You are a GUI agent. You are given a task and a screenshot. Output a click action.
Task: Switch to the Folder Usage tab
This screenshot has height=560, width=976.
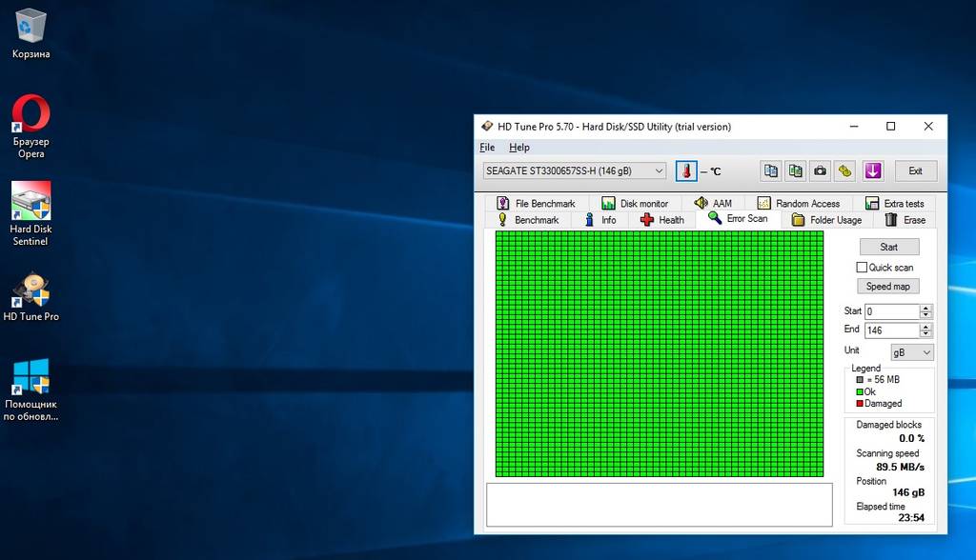(826, 220)
